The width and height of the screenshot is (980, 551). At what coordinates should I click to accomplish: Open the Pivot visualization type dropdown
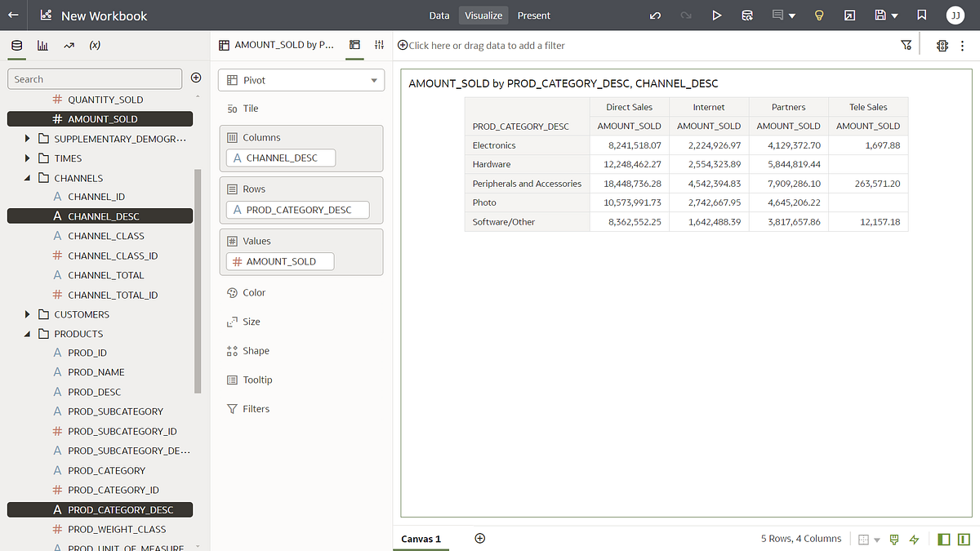(x=301, y=80)
